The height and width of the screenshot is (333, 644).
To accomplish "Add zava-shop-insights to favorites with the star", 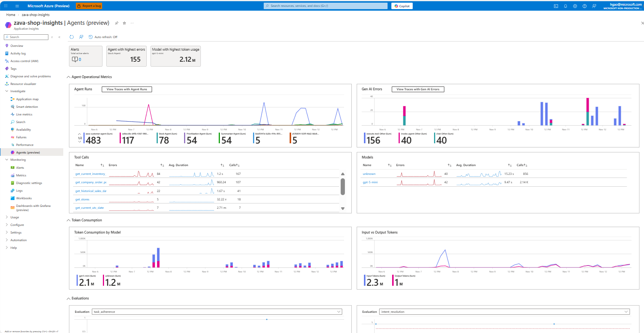I will pyautogui.click(x=124, y=23).
